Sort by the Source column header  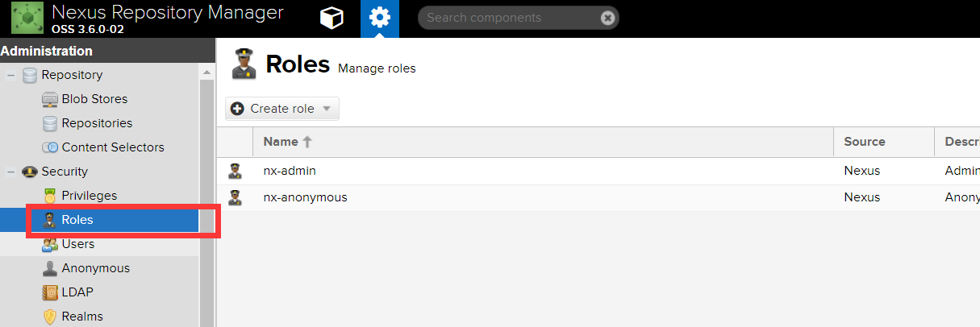click(864, 142)
